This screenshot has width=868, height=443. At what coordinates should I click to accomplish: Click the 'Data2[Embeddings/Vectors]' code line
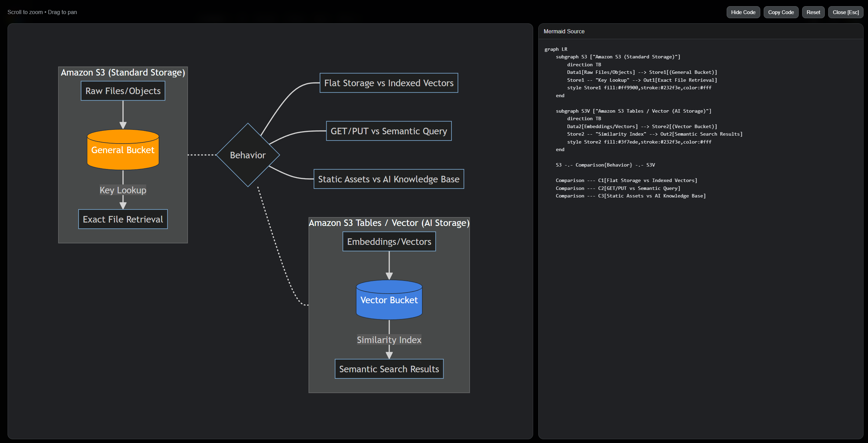642,126
